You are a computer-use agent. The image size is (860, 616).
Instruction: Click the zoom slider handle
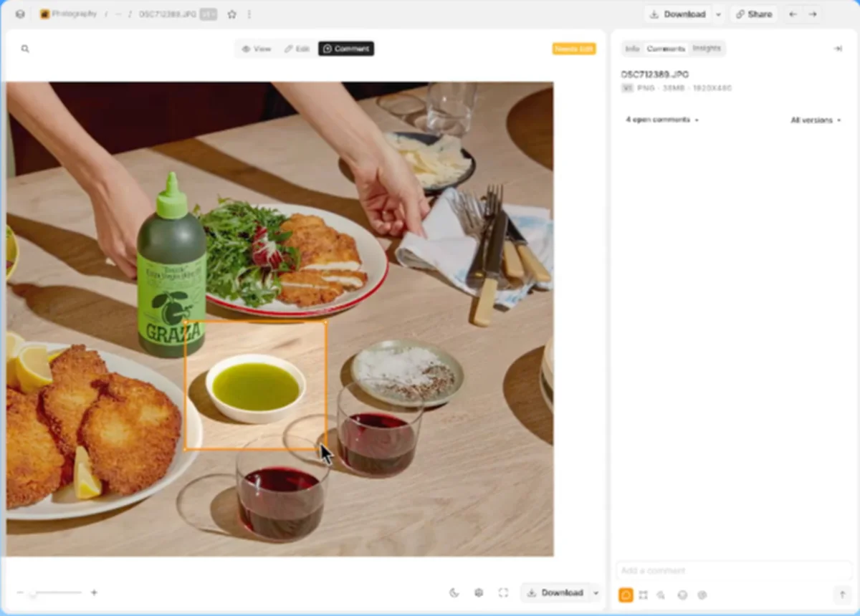(x=32, y=593)
